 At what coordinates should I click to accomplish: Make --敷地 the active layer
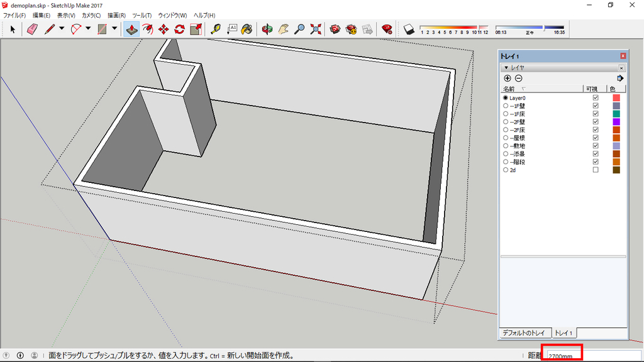[x=506, y=146]
